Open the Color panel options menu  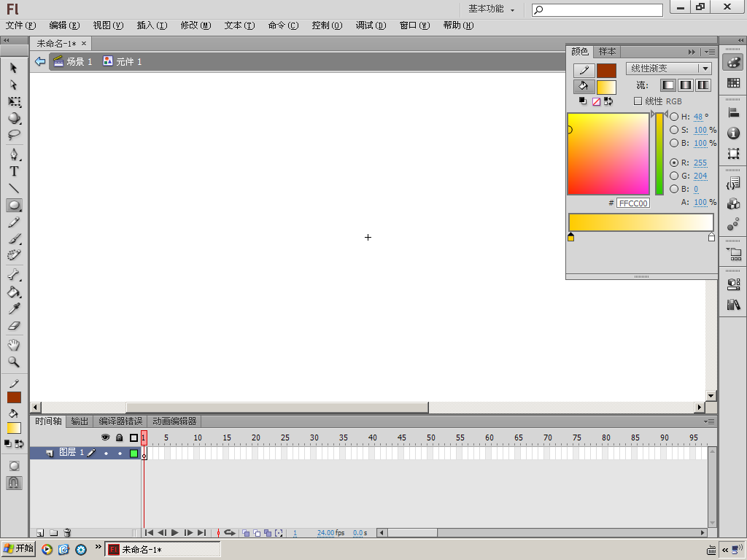(709, 52)
